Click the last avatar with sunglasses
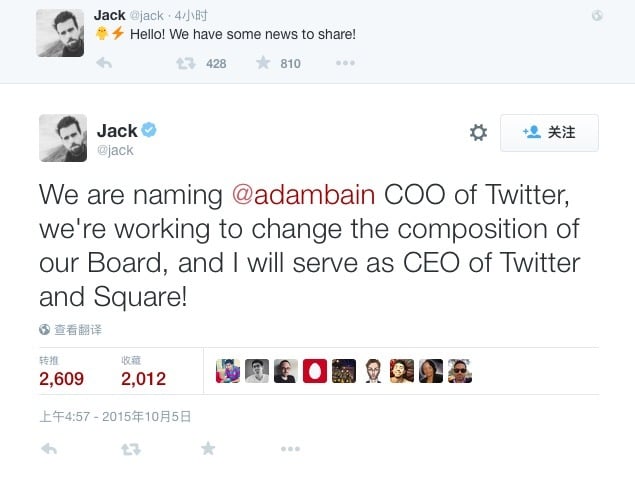The image size is (635, 480). coord(460,371)
